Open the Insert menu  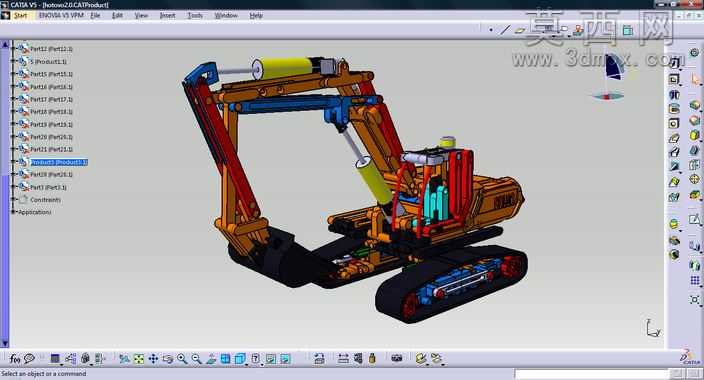pos(167,15)
